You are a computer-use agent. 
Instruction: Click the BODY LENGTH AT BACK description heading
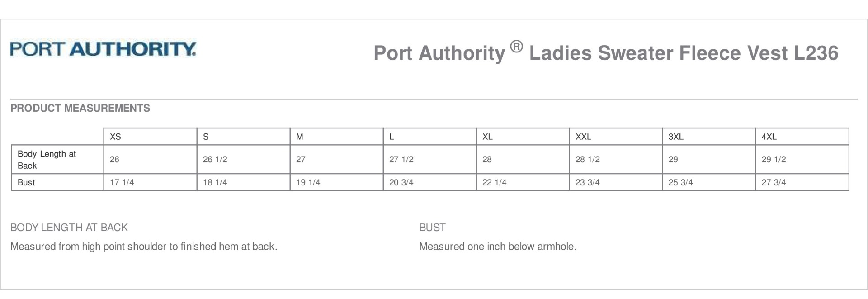(x=69, y=228)
